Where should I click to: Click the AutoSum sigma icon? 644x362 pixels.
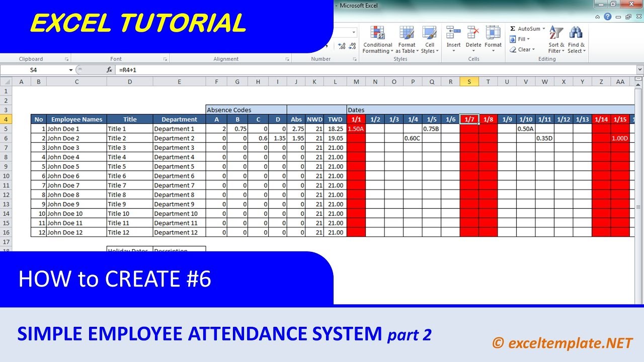coord(513,29)
